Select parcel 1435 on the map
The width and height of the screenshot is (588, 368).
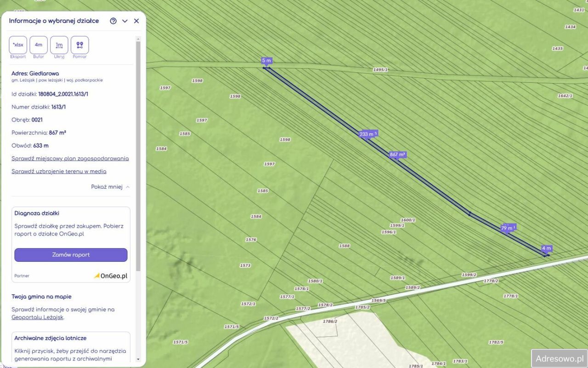[x=558, y=48]
